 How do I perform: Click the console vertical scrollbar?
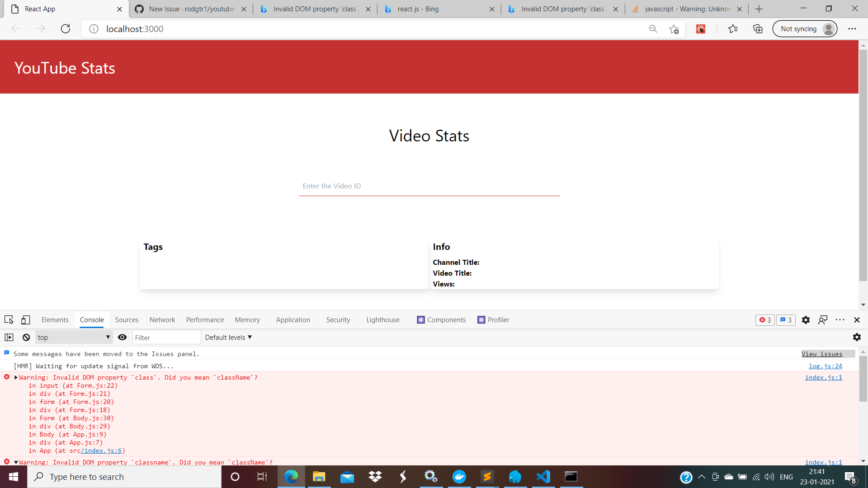(x=863, y=379)
